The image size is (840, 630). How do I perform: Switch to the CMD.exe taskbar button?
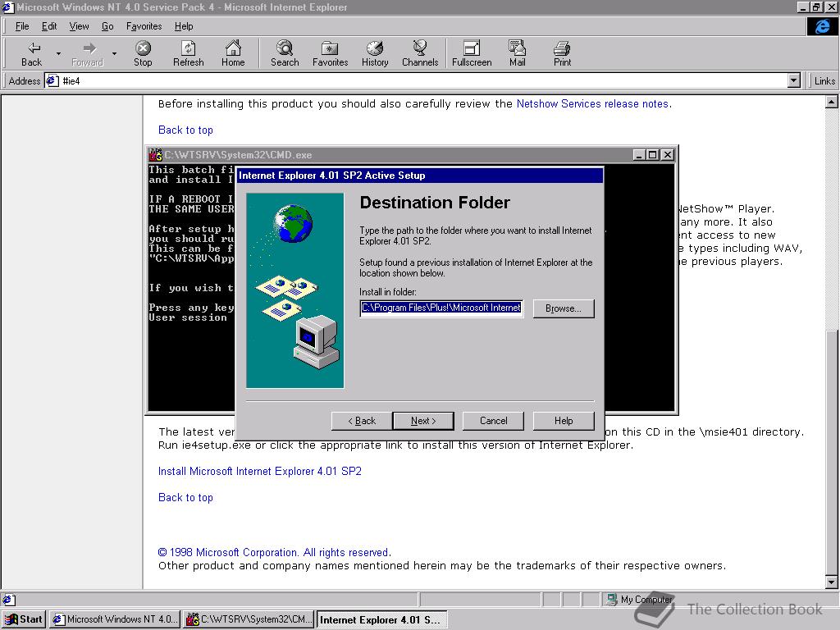[x=249, y=619]
